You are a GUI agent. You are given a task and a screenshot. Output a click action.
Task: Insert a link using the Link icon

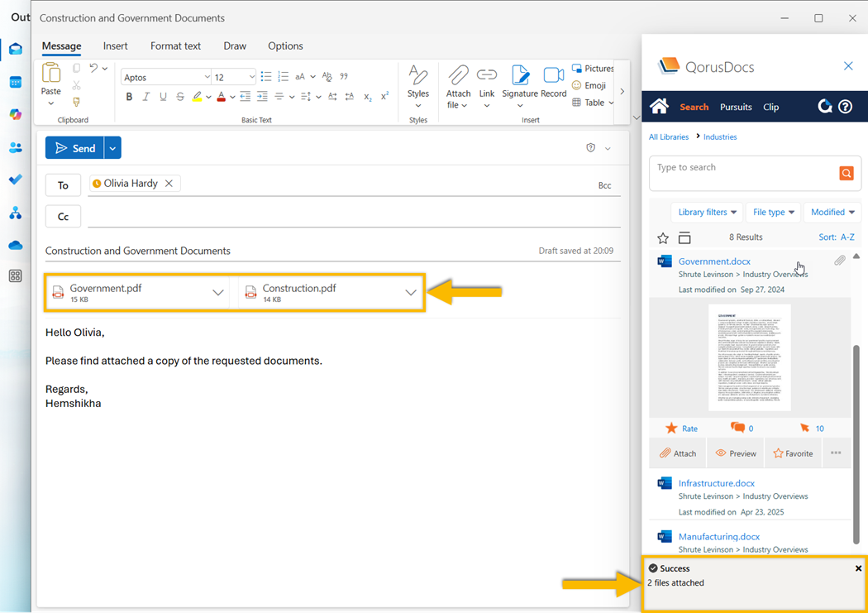coord(486,76)
